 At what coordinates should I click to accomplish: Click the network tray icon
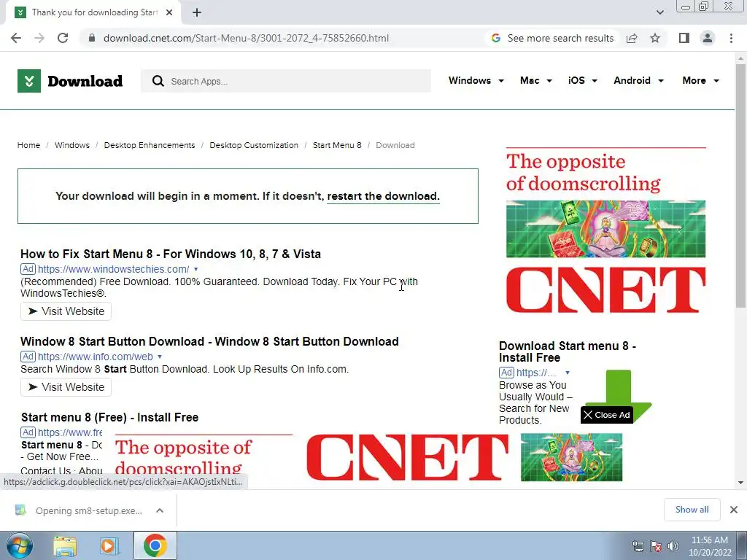638,546
